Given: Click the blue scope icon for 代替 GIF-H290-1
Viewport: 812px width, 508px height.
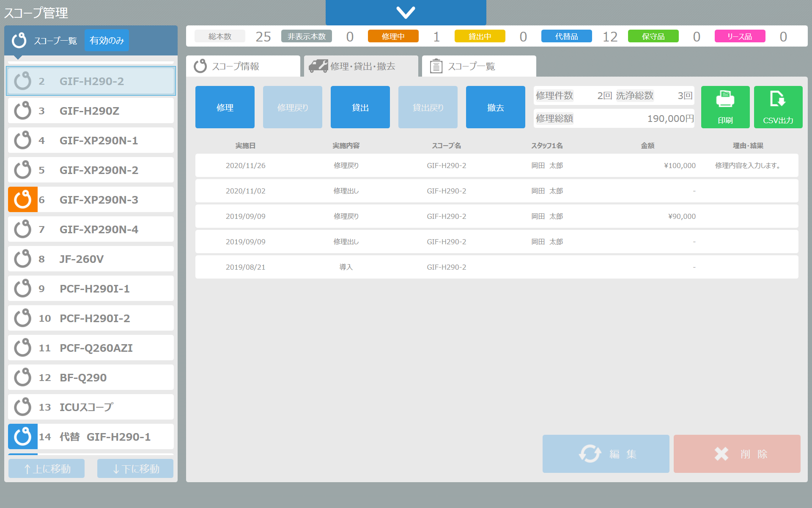Looking at the screenshot, I should 23,436.
